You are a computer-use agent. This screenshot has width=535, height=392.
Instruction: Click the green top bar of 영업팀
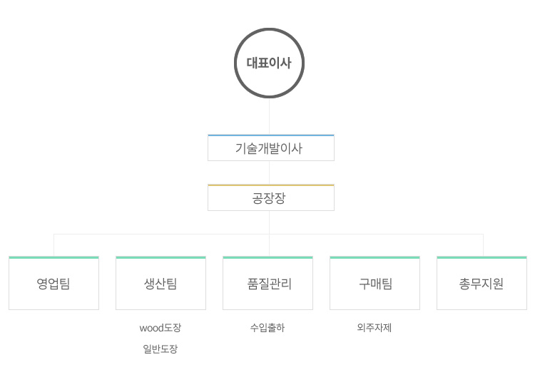(54, 257)
